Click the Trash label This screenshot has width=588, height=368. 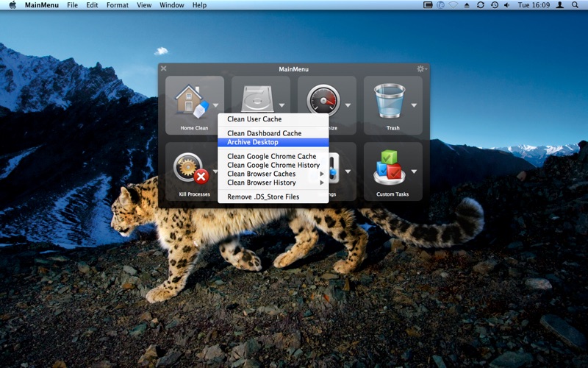(392, 128)
